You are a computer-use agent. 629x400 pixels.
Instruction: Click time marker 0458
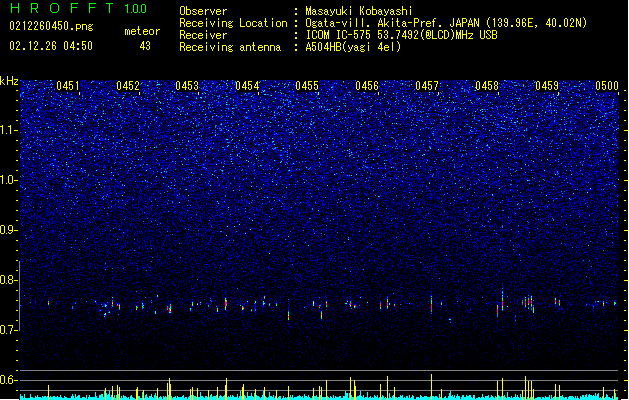pyautogui.click(x=487, y=86)
